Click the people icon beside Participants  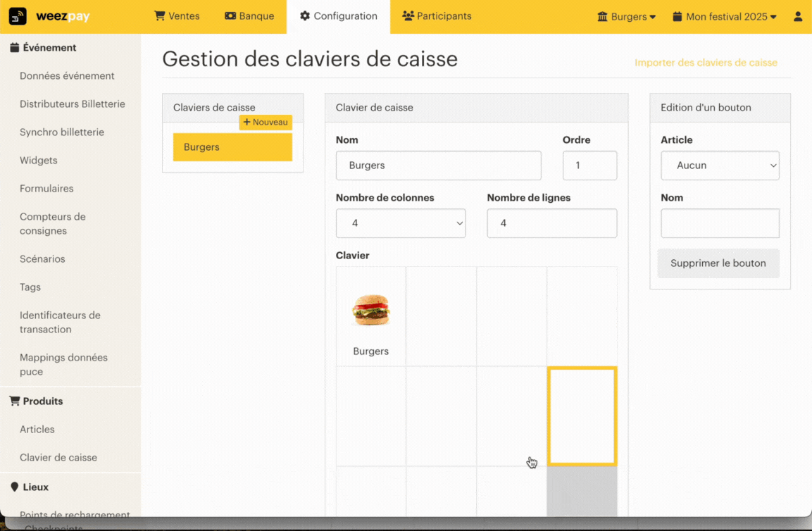pos(408,16)
